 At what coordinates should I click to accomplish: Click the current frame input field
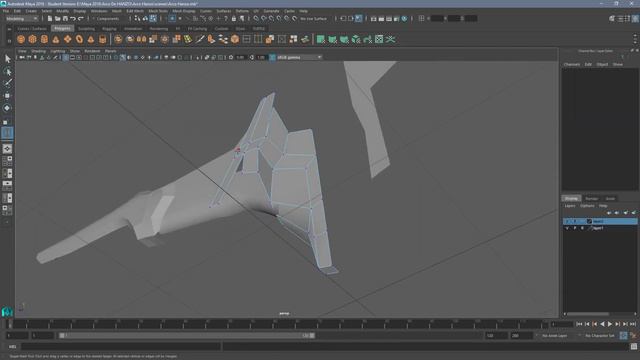click(562, 324)
